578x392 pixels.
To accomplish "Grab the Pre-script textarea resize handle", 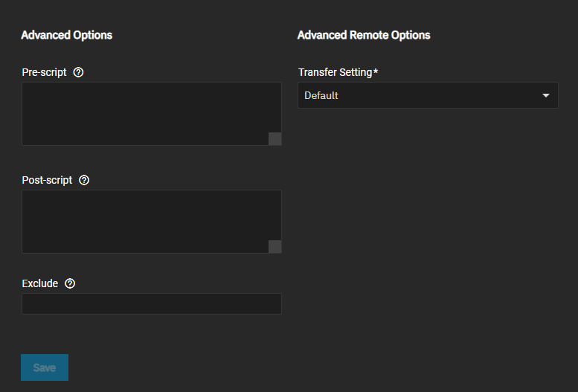I will click(x=274, y=138).
